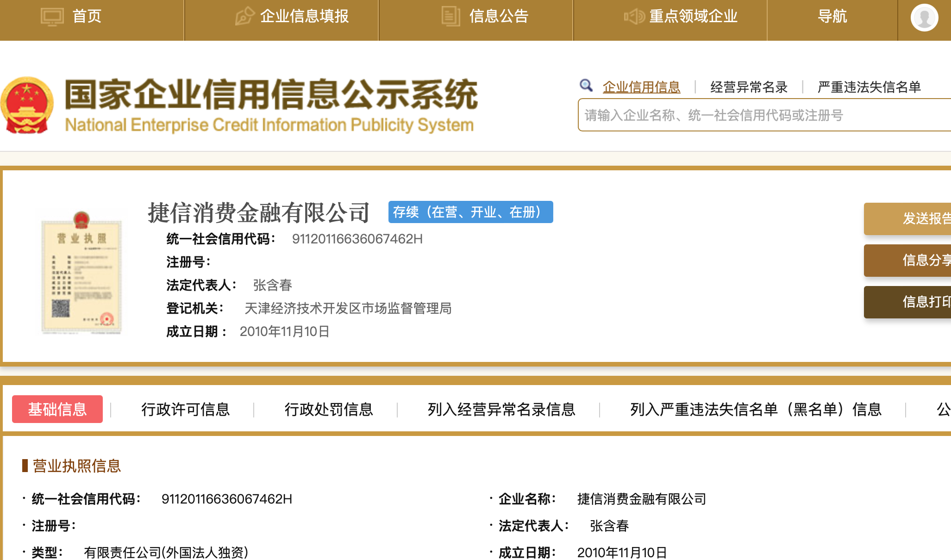The width and height of the screenshot is (951, 560).
Task: Switch to the 列入经营异常名录信息 tab
Action: pos(501,409)
